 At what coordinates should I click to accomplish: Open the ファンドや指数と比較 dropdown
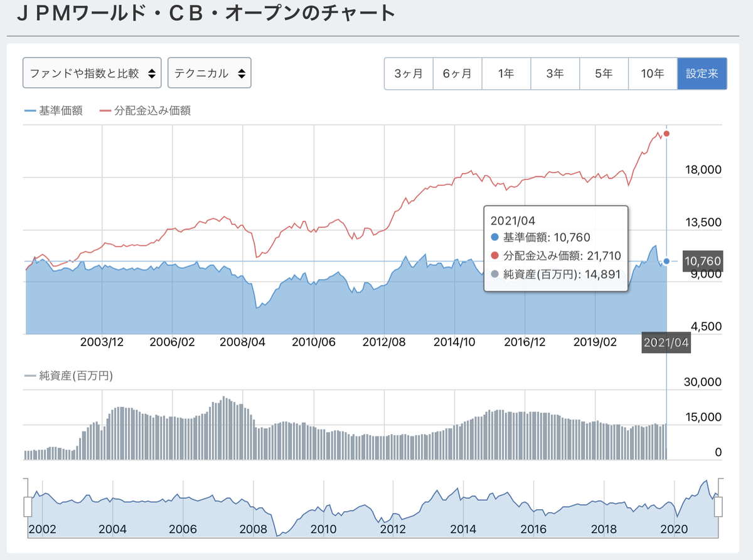click(92, 73)
